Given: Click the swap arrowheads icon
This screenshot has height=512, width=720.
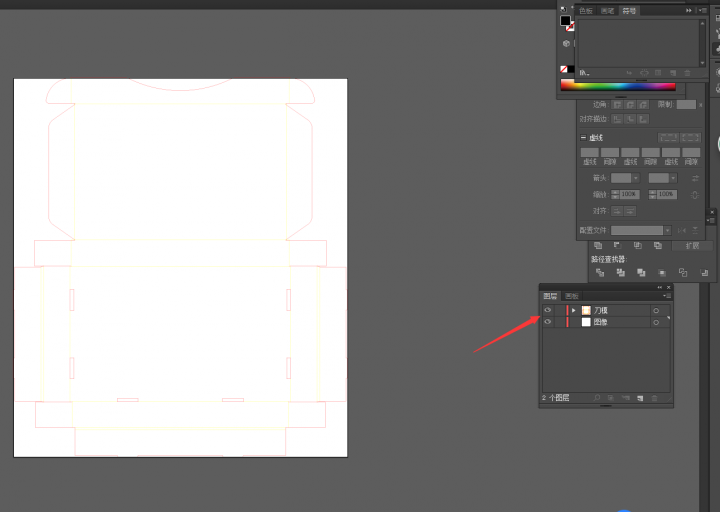Looking at the screenshot, I should pyautogui.click(x=694, y=178).
